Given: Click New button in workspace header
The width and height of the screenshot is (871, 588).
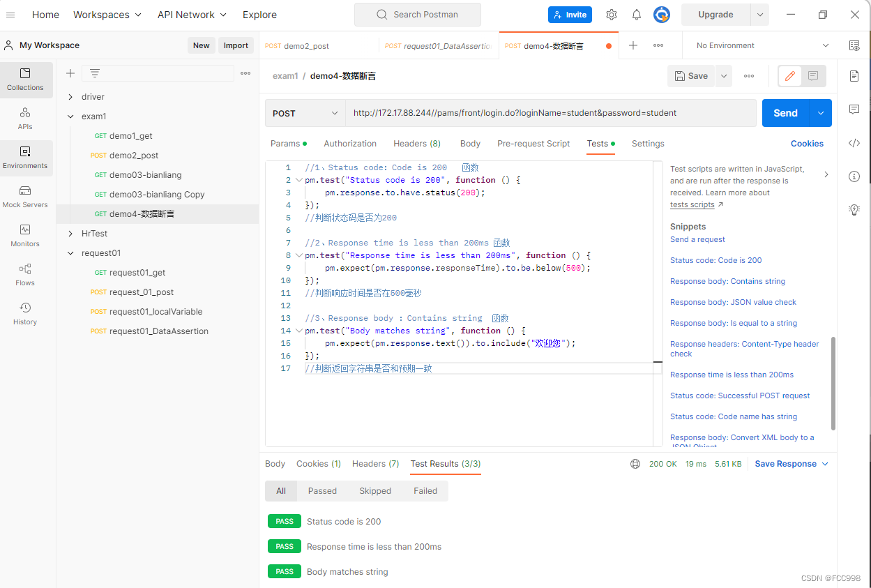Looking at the screenshot, I should point(201,45).
